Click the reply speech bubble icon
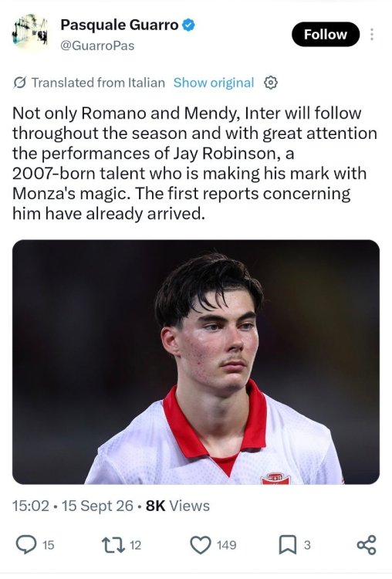This screenshot has height=579, width=392. 26,545
